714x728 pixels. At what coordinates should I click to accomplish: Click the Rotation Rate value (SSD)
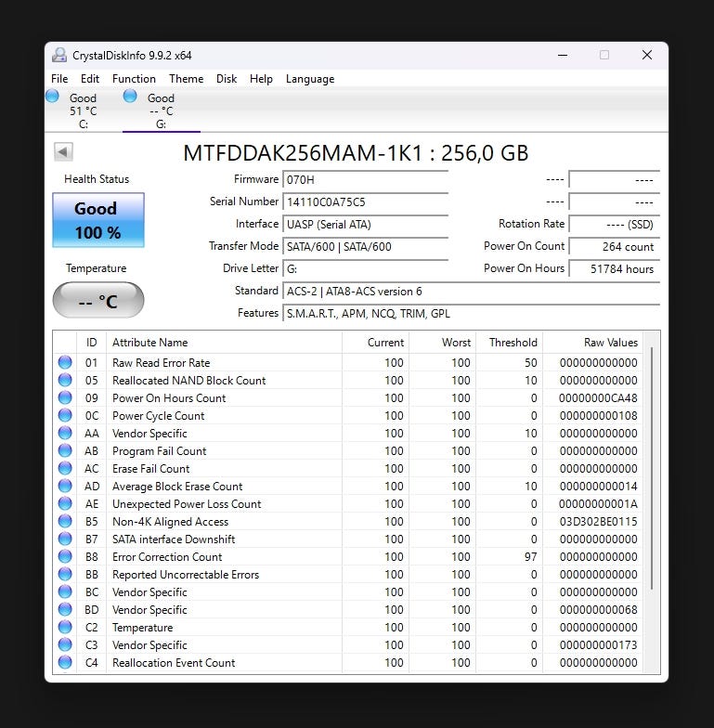(615, 225)
